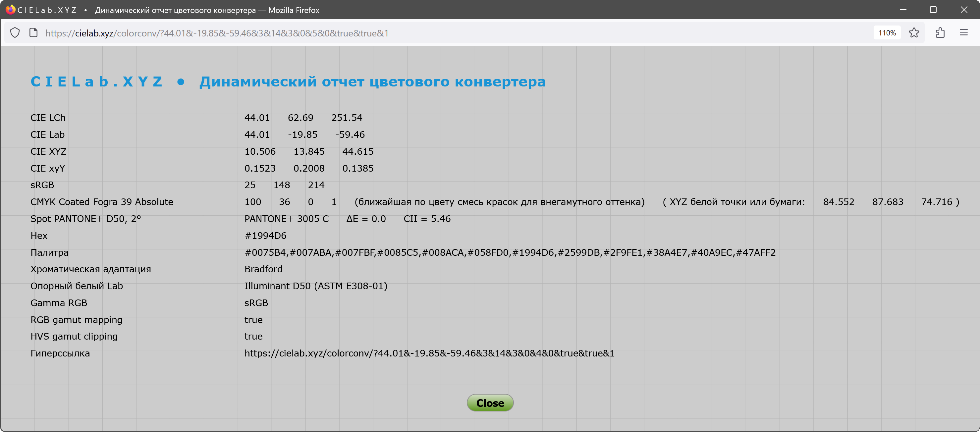This screenshot has height=432, width=980.
Task: Click the Firefox logo in title bar
Action: [x=10, y=10]
